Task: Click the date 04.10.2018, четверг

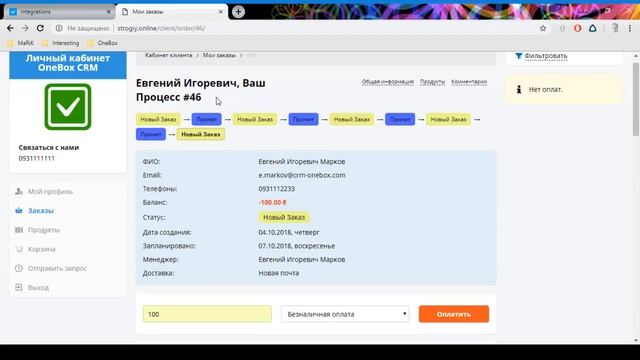Action: pos(289,232)
